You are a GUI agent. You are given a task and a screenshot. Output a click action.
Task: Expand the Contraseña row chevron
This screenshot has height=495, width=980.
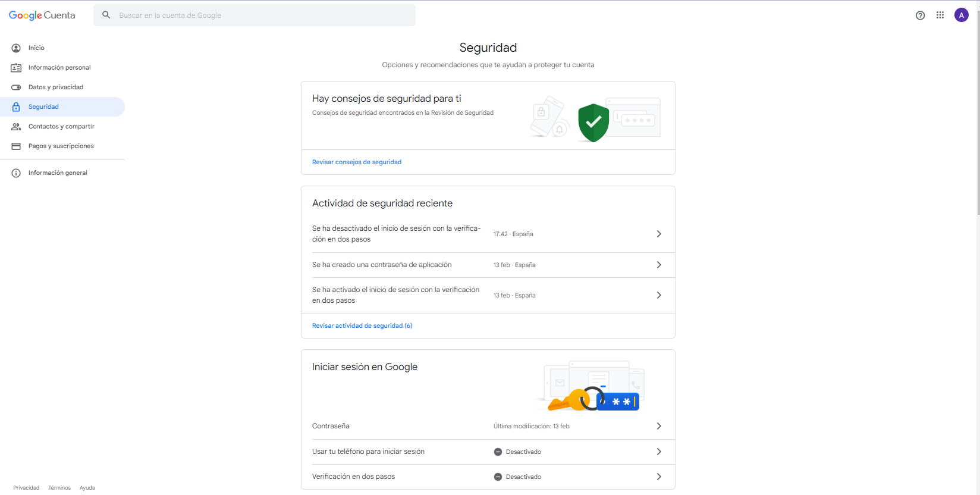pos(658,426)
